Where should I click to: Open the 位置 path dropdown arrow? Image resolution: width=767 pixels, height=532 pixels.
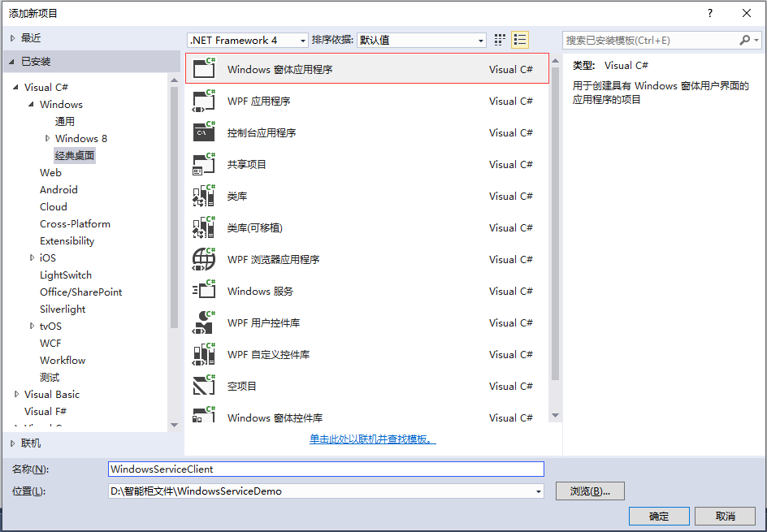pos(538,491)
